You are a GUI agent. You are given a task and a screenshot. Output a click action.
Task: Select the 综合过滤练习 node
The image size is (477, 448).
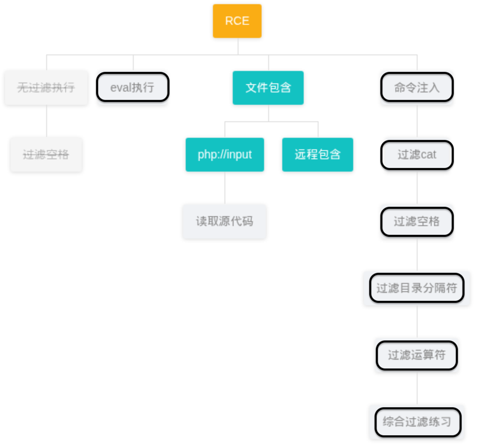418,422
